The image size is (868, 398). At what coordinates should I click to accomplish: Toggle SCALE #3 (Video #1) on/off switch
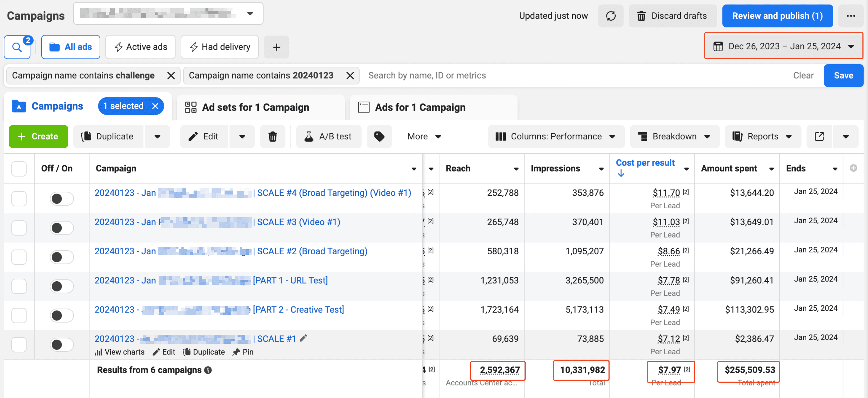point(62,228)
